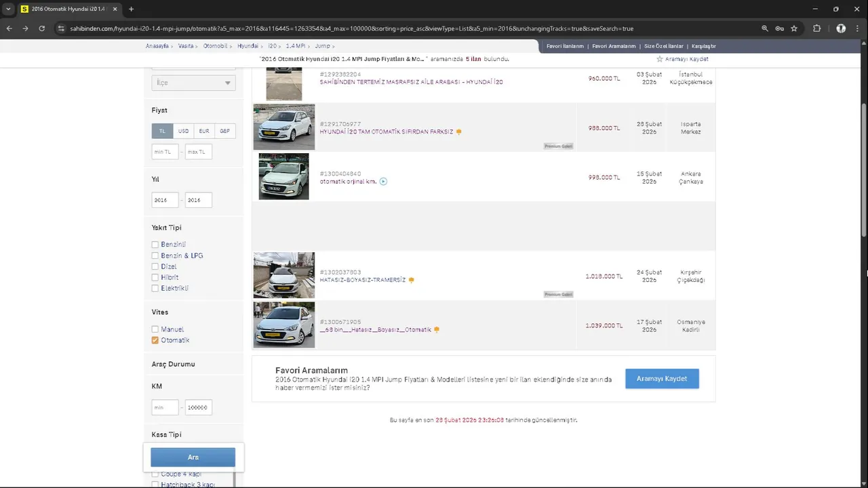Click the minimum year field
This screenshot has width=868, height=488.
point(165,200)
